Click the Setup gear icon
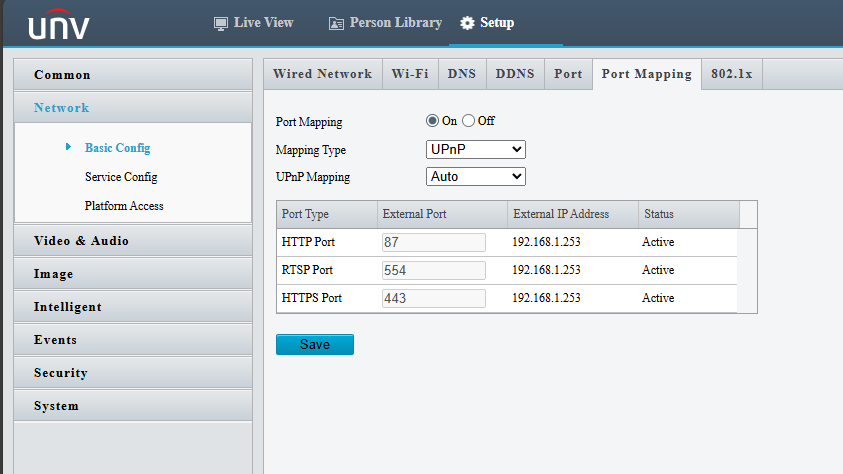Screen dimensions: 843x474 coord(467,23)
